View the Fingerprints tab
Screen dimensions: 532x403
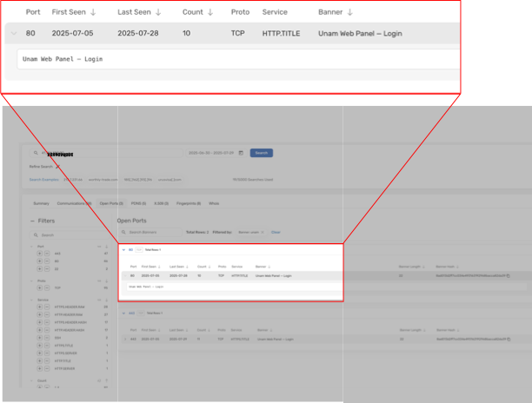[189, 203]
